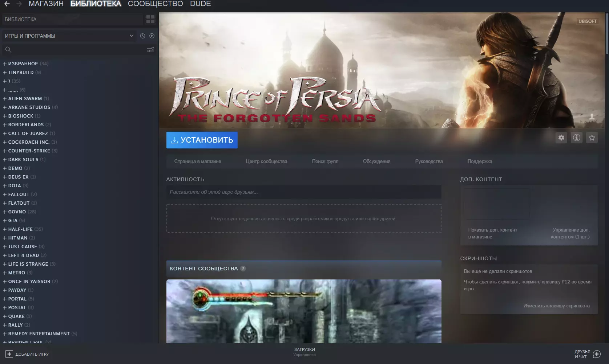Open Игры и программы dropdown
The image size is (609, 364).
(69, 36)
